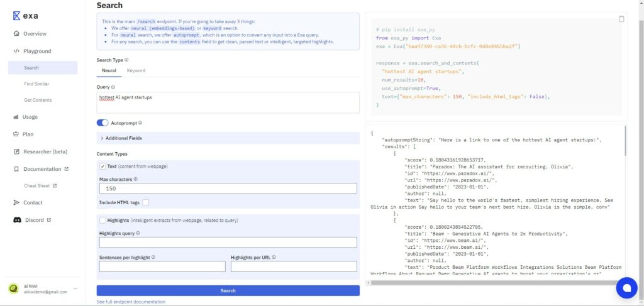This screenshot has width=644, height=306.
Task: Click the Discord logo icon
Action: (x=17, y=220)
